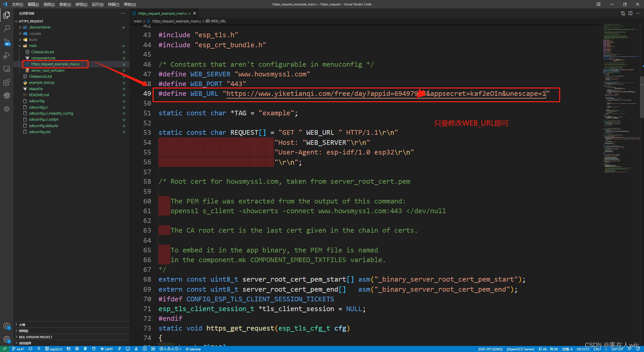This screenshot has width=644, height=352.
Task: Open the 查看(V) menu
Action: coord(65,4)
